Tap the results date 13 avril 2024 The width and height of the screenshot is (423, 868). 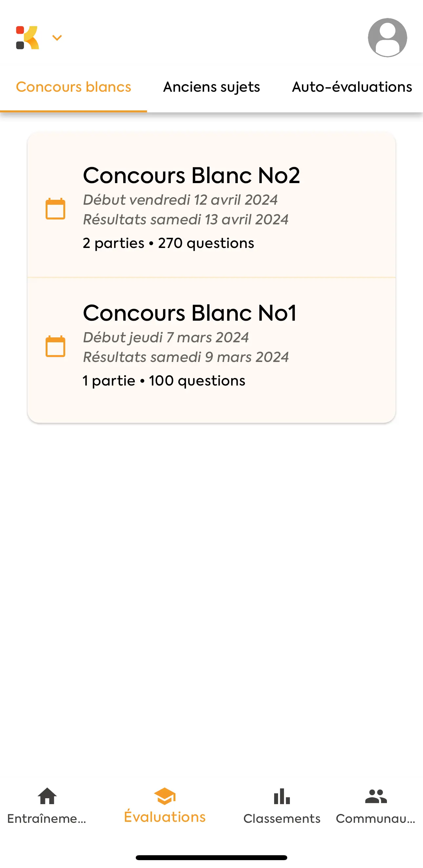[x=186, y=219]
